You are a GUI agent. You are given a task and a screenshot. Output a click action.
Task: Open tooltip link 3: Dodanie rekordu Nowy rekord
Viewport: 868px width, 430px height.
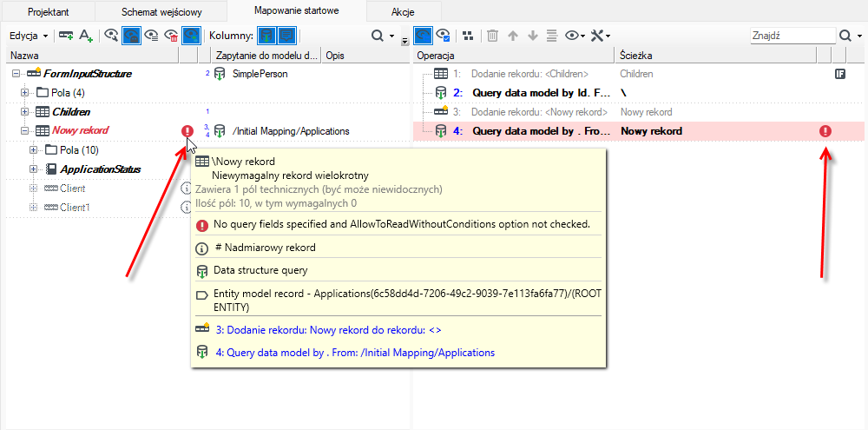tap(329, 329)
